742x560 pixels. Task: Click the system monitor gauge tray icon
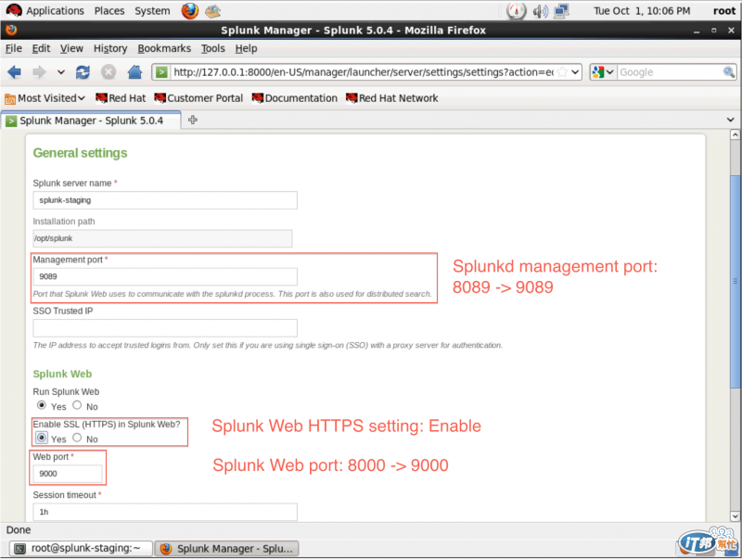point(517,11)
